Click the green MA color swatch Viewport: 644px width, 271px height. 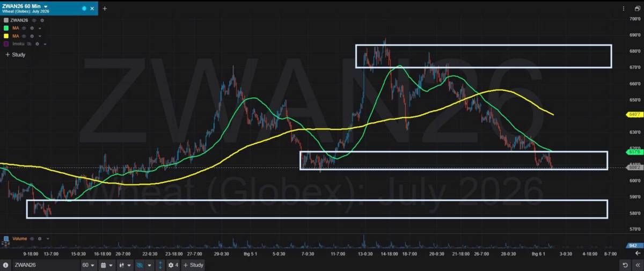[6, 28]
